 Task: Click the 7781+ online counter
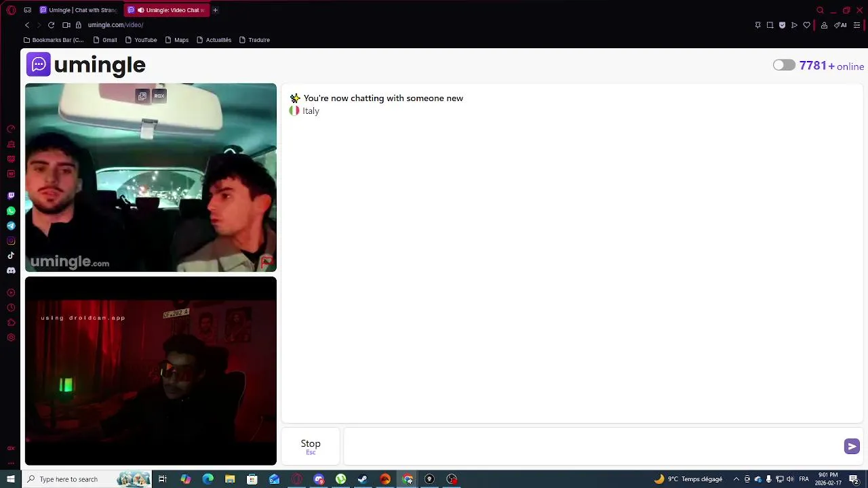(x=831, y=66)
